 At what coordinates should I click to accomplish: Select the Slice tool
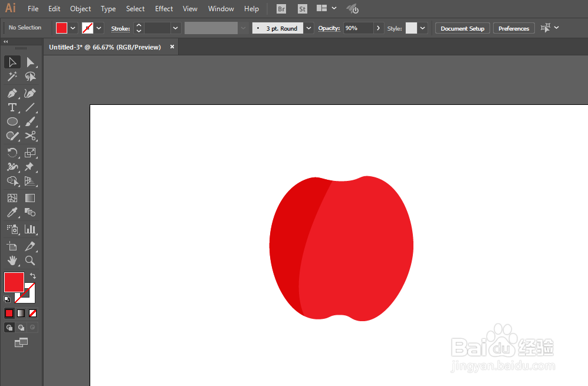(30, 246)
